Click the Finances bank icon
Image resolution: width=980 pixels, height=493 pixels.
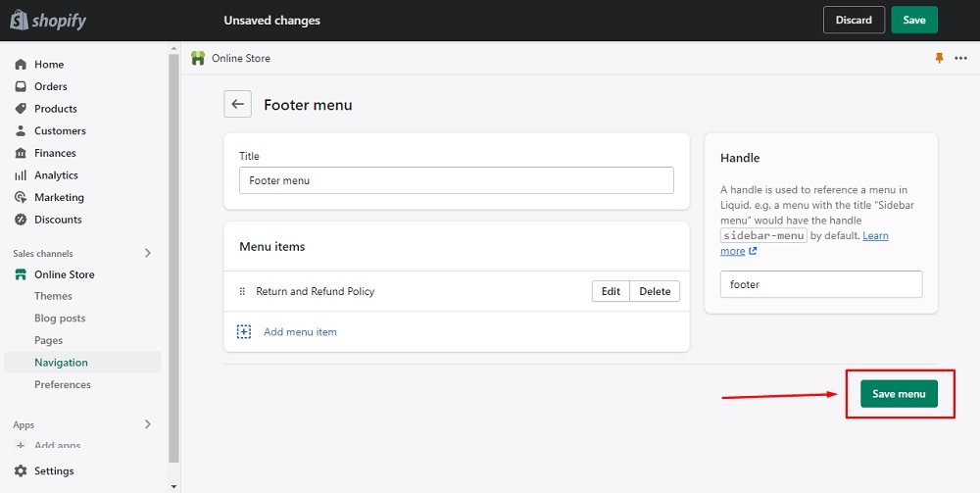pyautogui.click(x=21, y=153)
